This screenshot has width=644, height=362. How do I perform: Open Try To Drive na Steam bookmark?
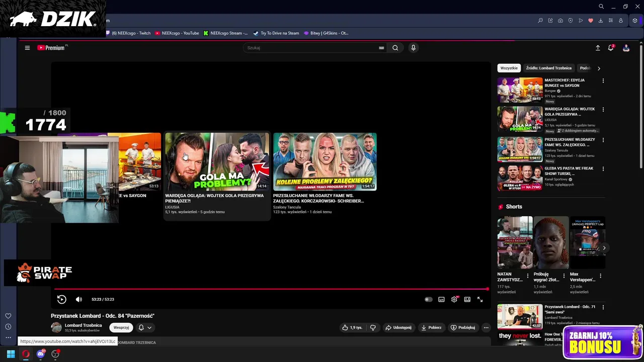point(276,33)
